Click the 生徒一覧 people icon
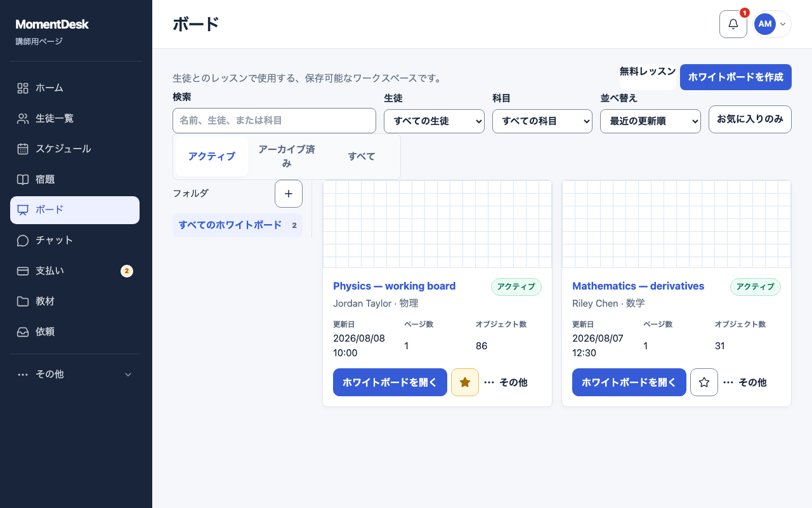This screenshot has height=508, width=812. (23, 119)
